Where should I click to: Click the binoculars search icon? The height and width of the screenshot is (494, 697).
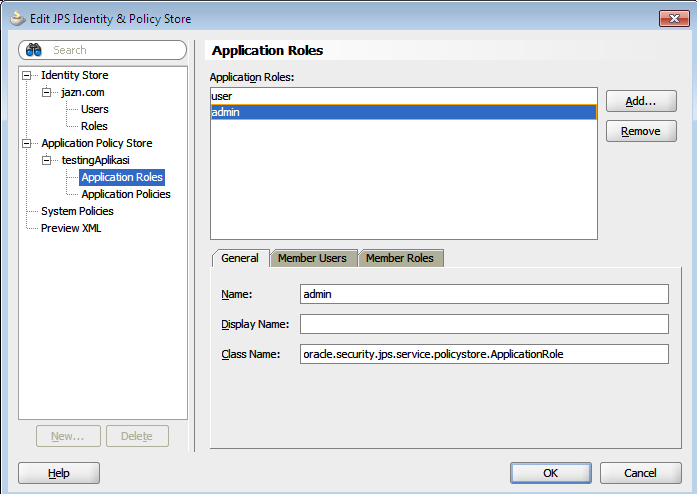point(34,50)
